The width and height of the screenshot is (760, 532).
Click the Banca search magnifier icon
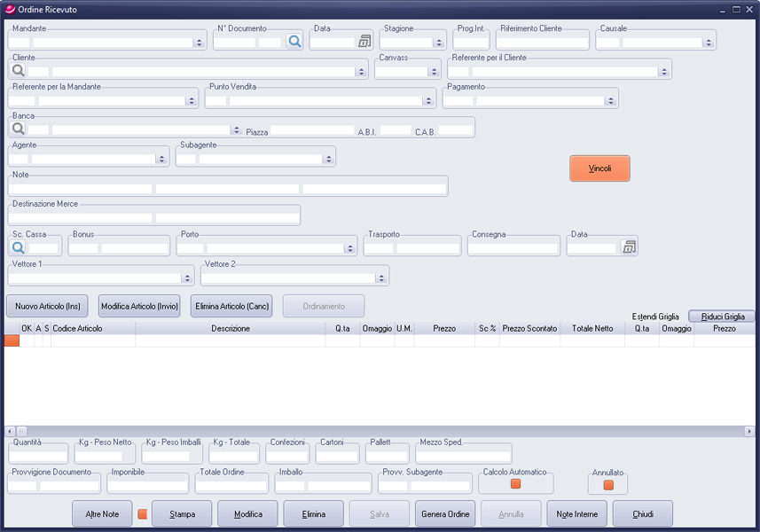(18, 129)
